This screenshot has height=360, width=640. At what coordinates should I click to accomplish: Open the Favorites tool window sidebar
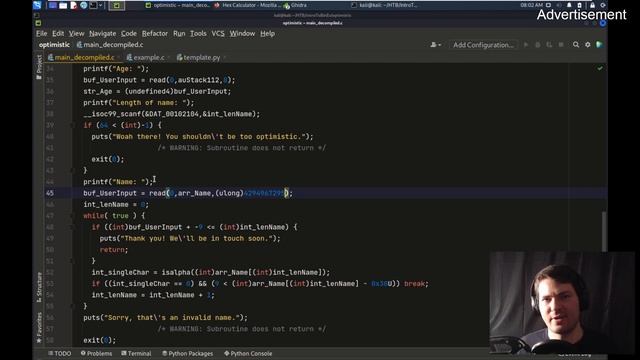click(x=39, y=328)
